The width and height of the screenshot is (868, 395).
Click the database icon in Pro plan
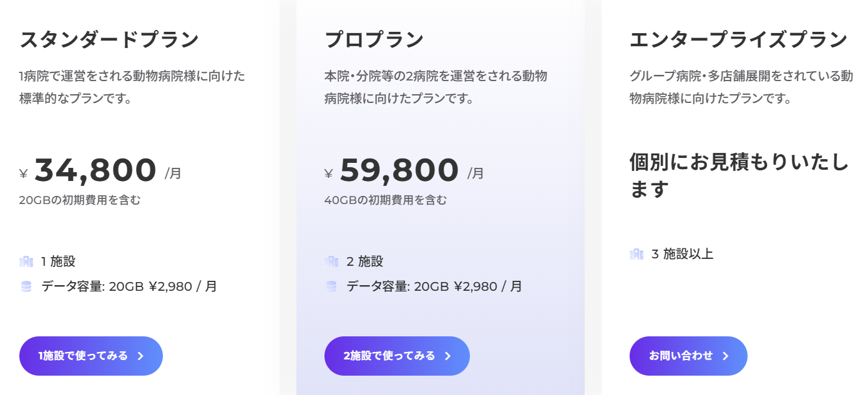(331, 286)
